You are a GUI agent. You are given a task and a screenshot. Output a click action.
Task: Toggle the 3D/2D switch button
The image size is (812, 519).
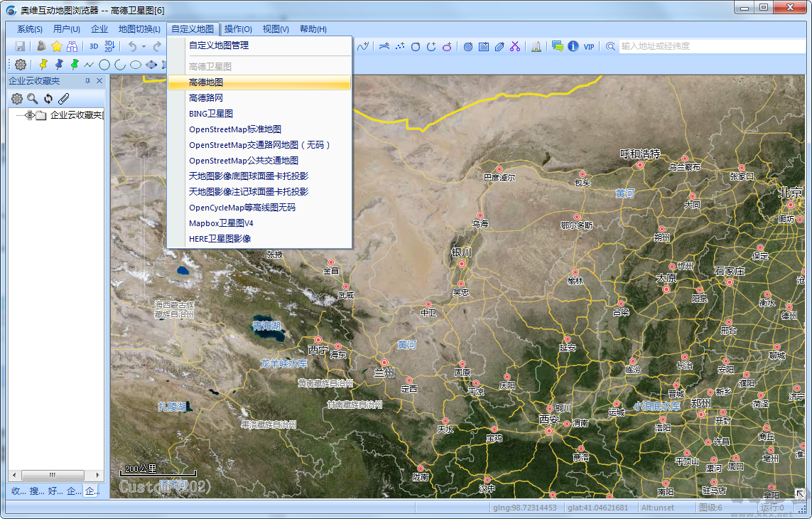pos(110,46)
